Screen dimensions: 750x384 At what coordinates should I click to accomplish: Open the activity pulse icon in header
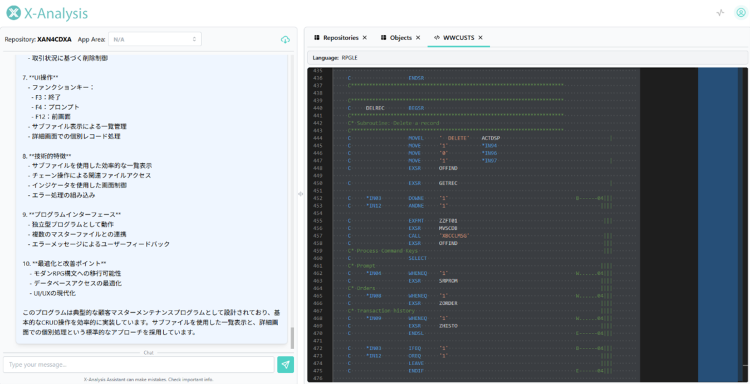[x=720, y=13]
